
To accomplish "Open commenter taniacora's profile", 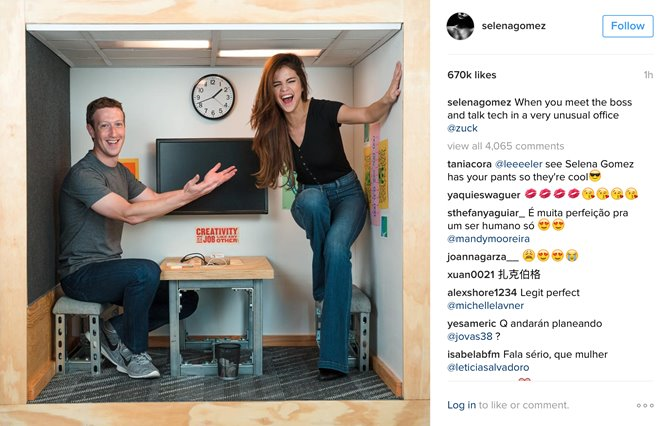I will point(469,164).
